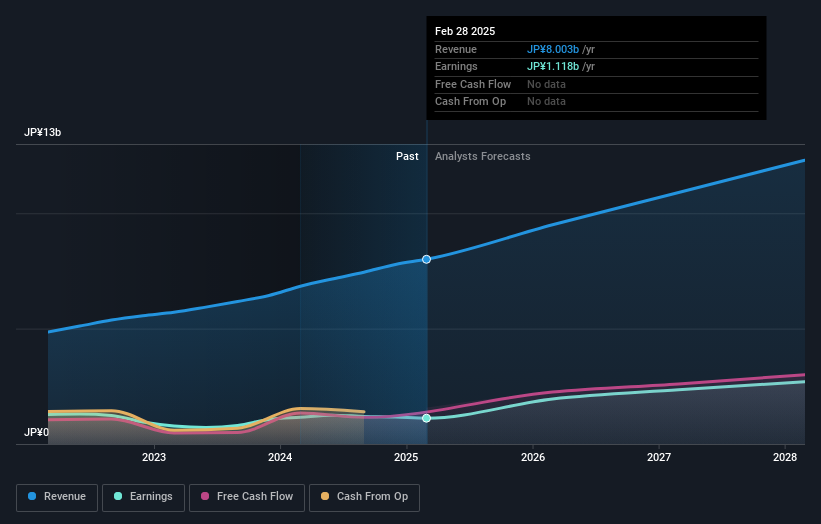The height and width of the screenshot is (524, 821).
Task: Click the Analysts Forecasts label
Action: 482,156
